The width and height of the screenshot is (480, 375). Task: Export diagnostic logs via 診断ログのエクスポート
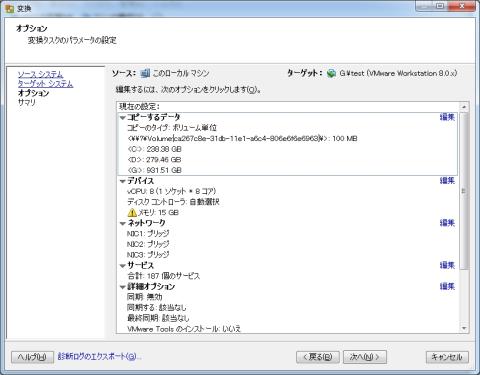pyautogui.click(x=99, y=356)
